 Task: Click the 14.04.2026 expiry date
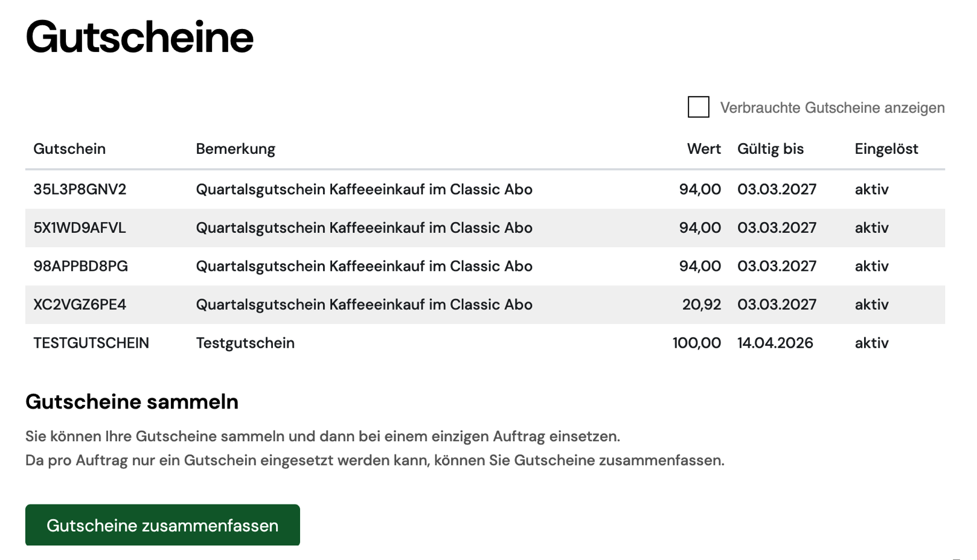point(775,343)
